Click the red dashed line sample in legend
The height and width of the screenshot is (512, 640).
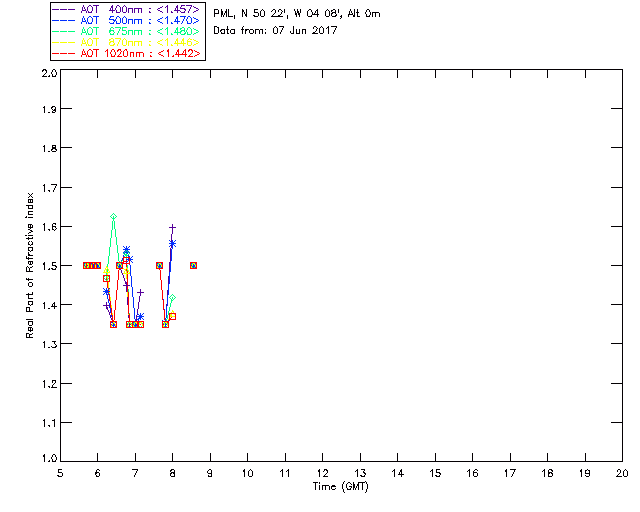[x=64, y=53]
